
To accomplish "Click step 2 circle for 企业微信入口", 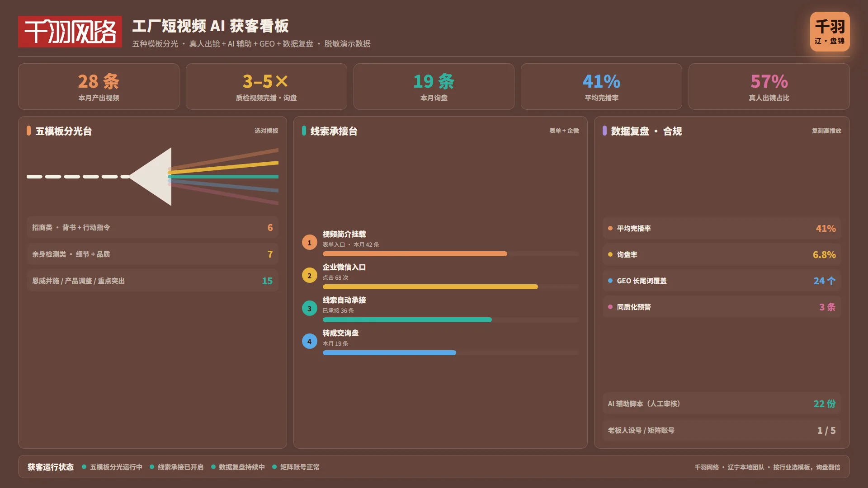I will [309, 276].
